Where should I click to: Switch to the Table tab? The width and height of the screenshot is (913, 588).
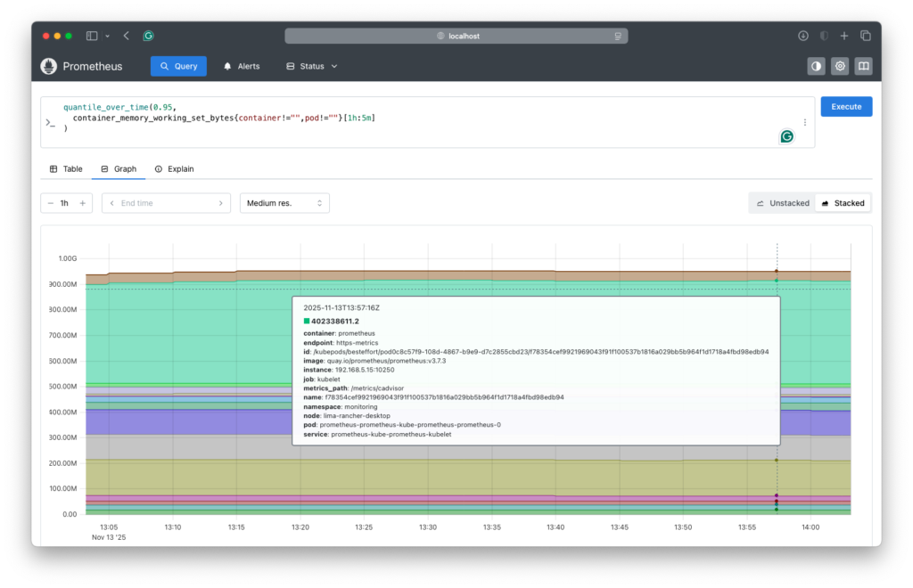pos(65,168)
